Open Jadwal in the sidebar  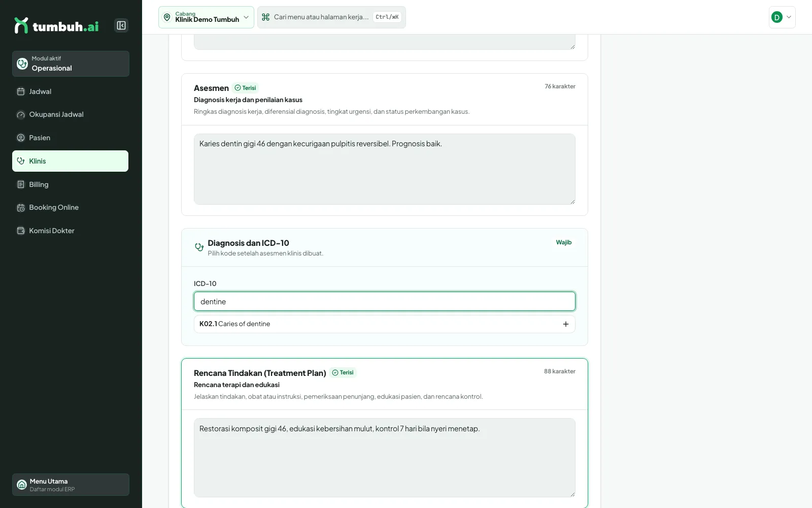tap(70, 91)
